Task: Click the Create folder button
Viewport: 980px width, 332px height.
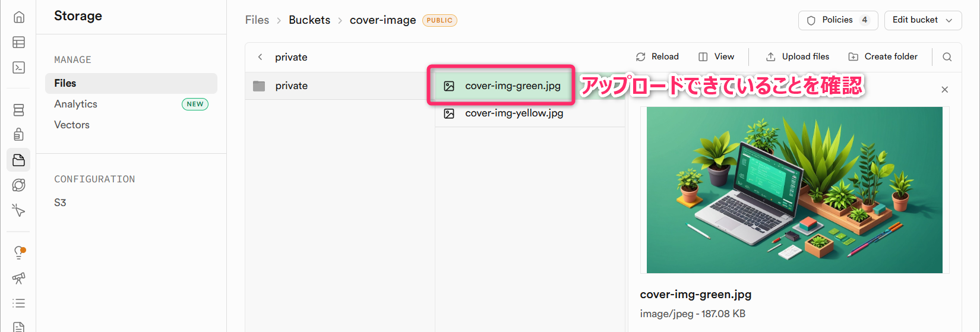Action: tap(883, 57)
